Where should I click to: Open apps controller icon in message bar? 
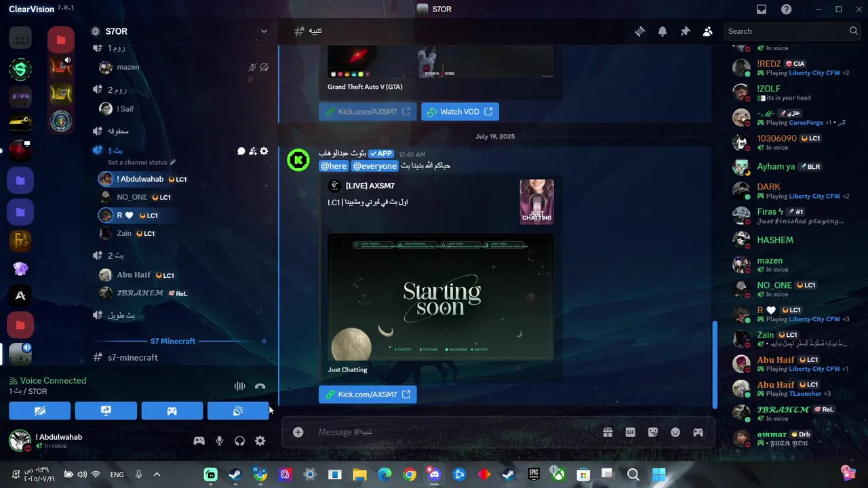(698, 432)
